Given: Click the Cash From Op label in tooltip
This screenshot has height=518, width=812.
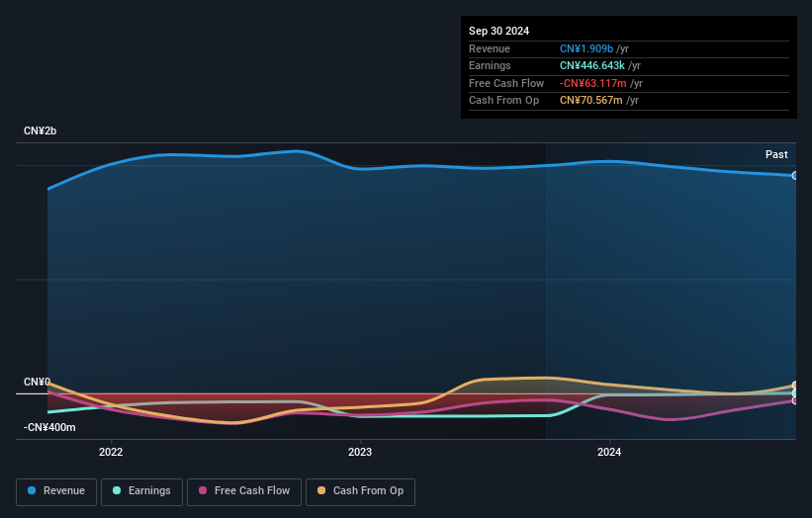Looking at the screenshot, I should point(503,101).
